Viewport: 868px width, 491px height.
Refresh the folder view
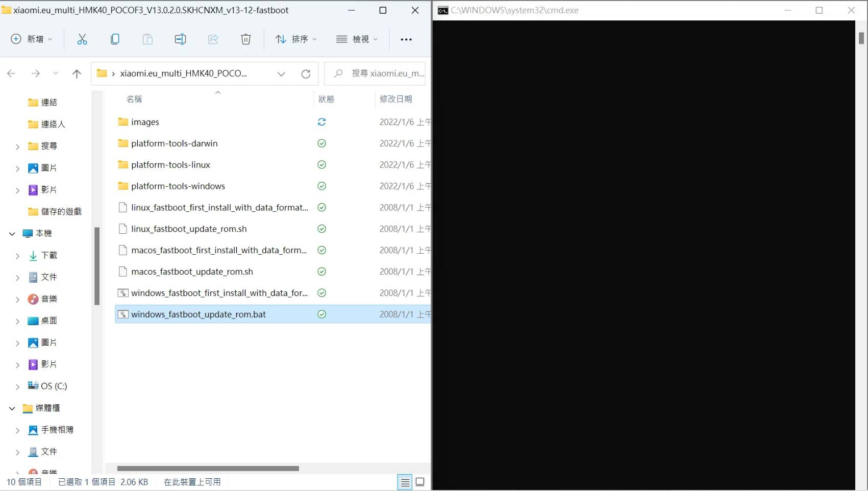point(306,73)
